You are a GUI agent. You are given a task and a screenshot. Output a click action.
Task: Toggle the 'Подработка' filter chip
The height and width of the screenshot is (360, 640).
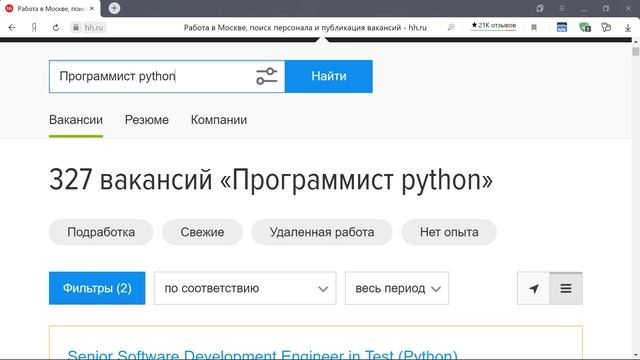pyautogui.click(x=101, y=232)
